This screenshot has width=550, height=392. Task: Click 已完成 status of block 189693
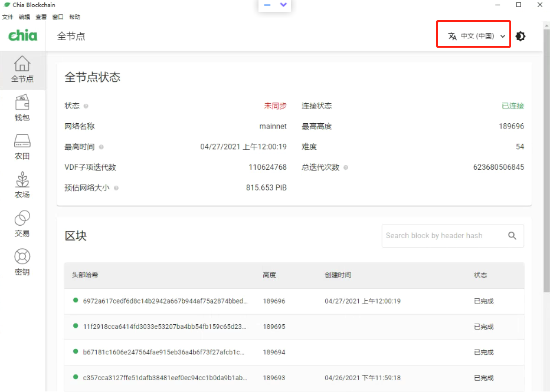click(x=484, y=378)
